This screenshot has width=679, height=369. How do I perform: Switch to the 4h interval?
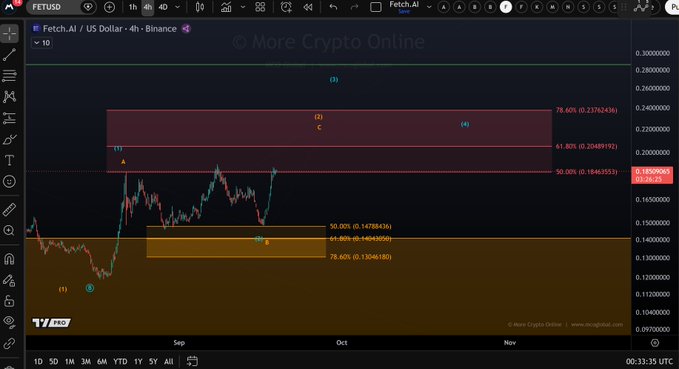pyautogui.click(x=148, y=7)
